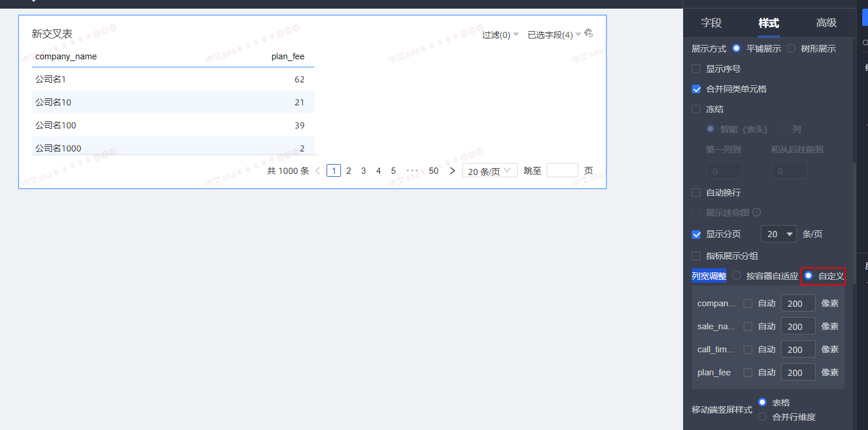Open the 显示分页 page count dropdown in style panel

tap(779, 234)
